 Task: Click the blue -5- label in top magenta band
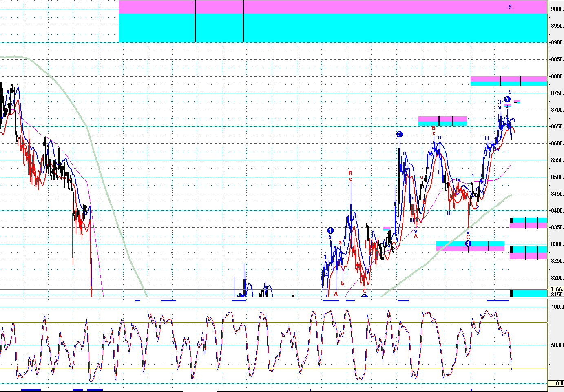pyautogui.click(x=510, y=7)
